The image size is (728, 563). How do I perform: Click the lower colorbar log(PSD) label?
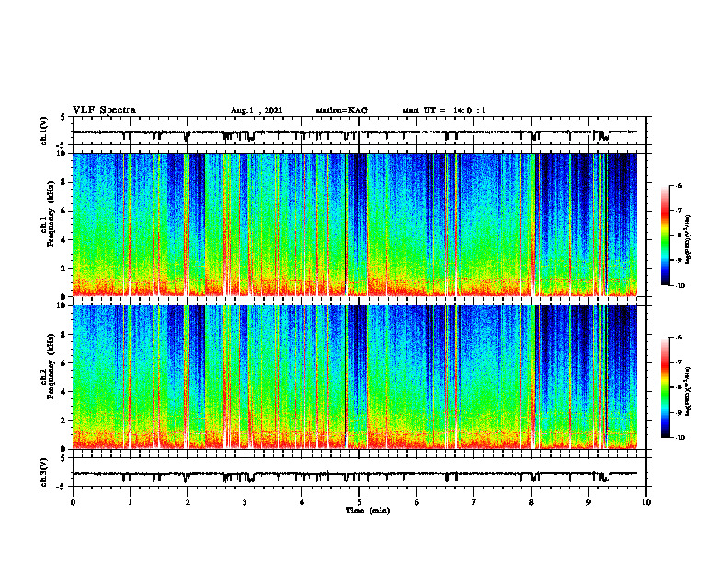coord(688,391)
